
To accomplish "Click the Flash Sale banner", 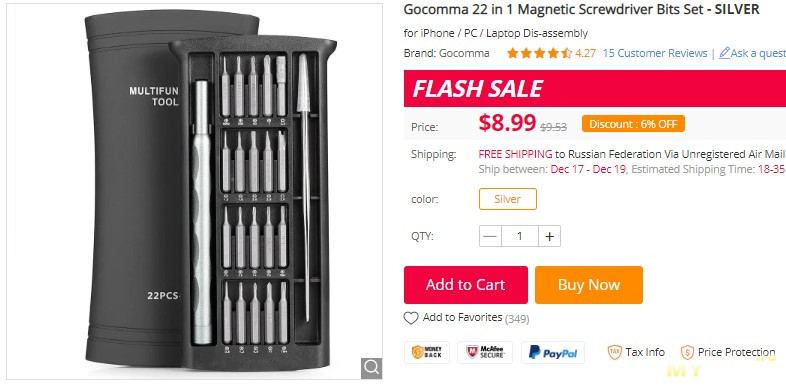I will coord(595,89).
